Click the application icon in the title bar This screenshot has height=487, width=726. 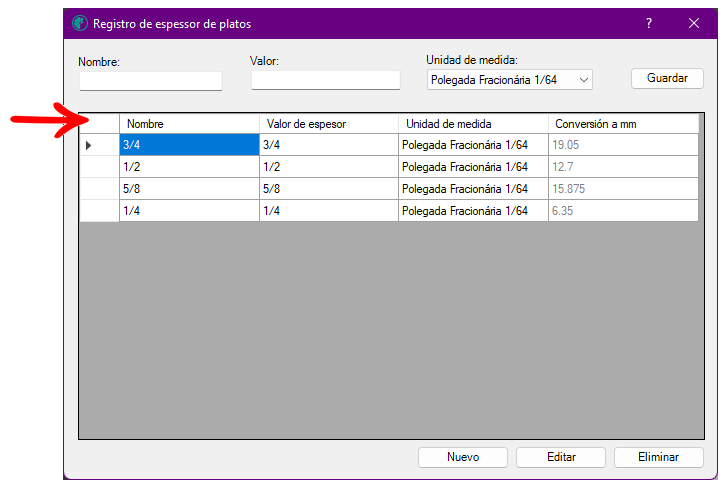click(x=80, y=23)
